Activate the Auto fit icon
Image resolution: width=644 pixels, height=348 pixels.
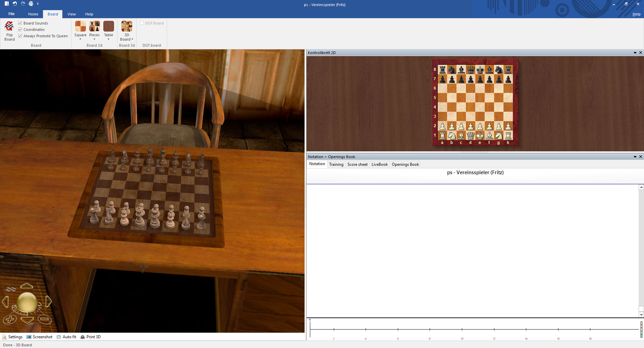pos(59,337)
